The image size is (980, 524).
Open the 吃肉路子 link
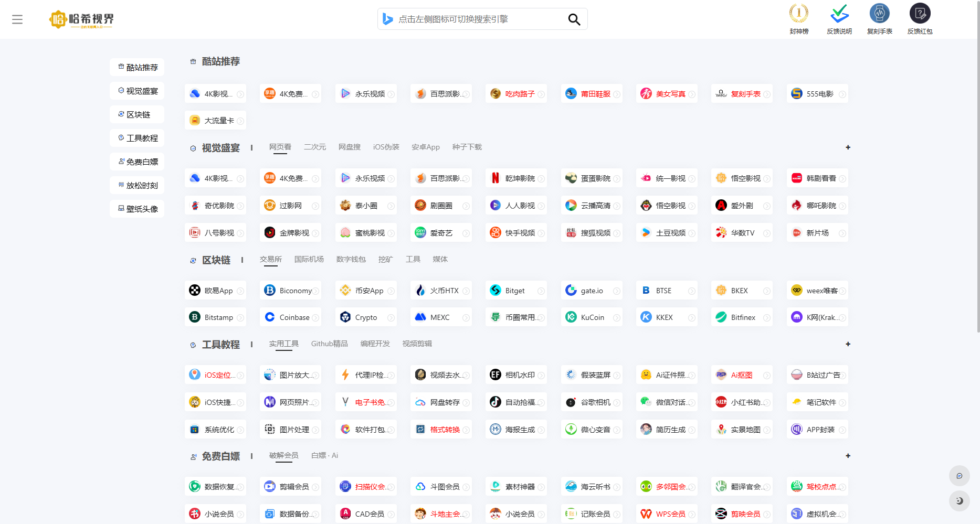517,94
